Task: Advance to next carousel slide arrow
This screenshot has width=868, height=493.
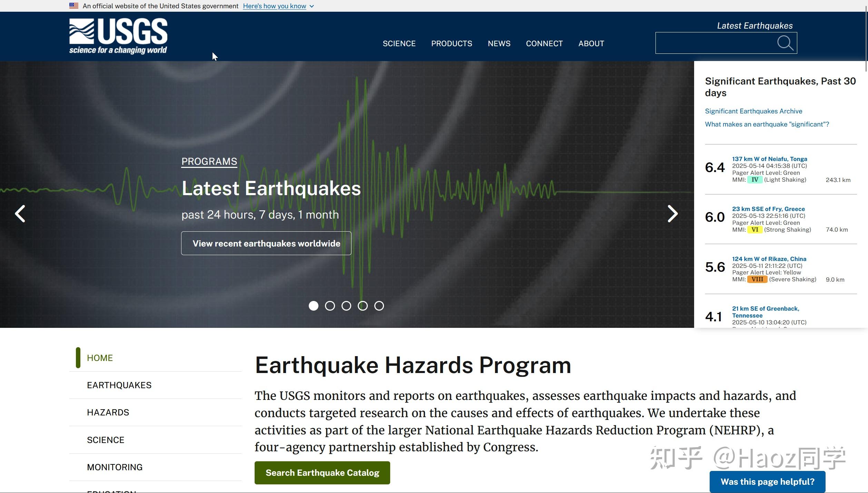Action: pos(672,214)
